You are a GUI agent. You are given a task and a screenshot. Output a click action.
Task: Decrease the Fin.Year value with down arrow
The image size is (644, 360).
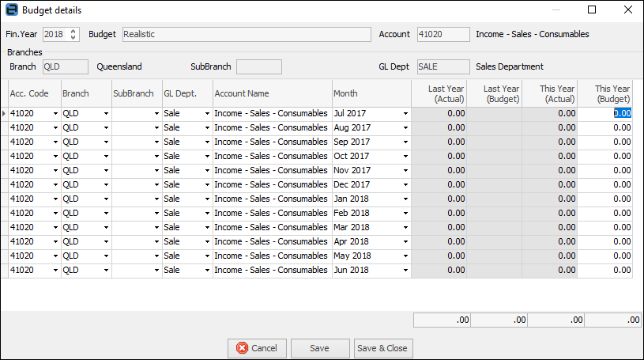pos(74,38)
